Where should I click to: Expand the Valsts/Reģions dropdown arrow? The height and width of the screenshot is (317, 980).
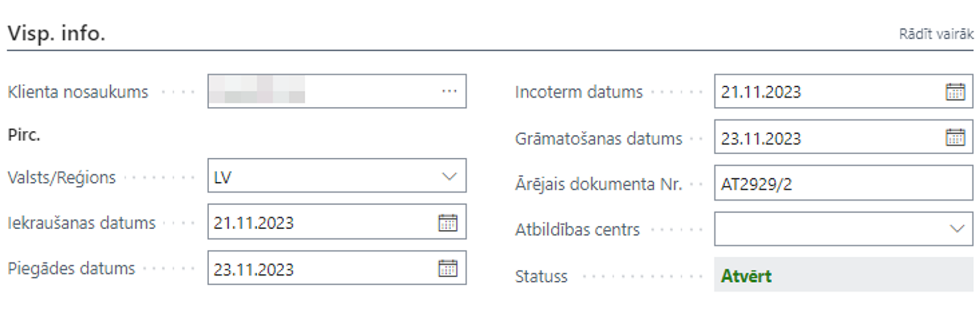click(449, 176)
